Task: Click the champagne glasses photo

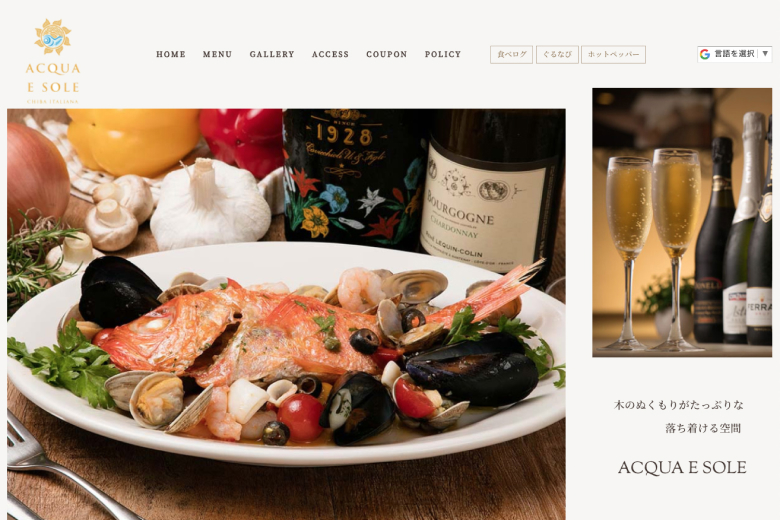Action: tap(682, 222)
